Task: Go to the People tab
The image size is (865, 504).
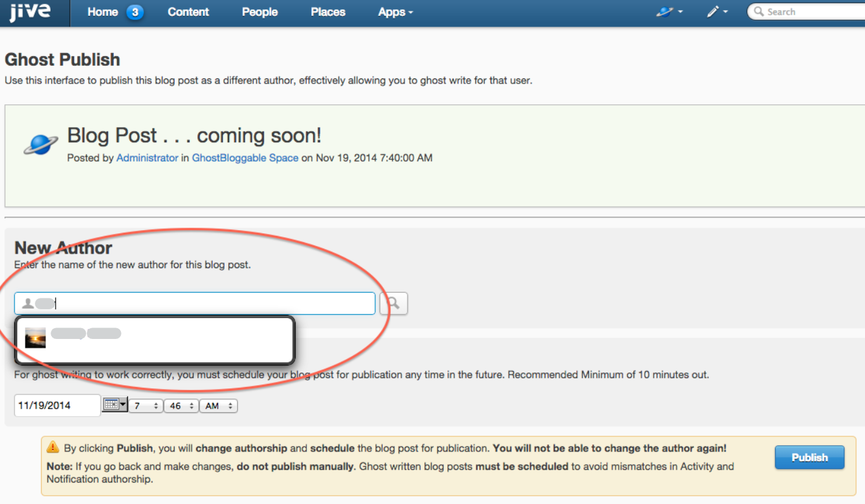Action: (259, 12)
